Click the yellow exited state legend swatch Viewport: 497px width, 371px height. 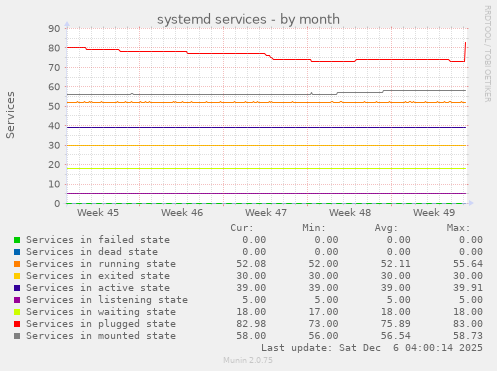(17, 276)
